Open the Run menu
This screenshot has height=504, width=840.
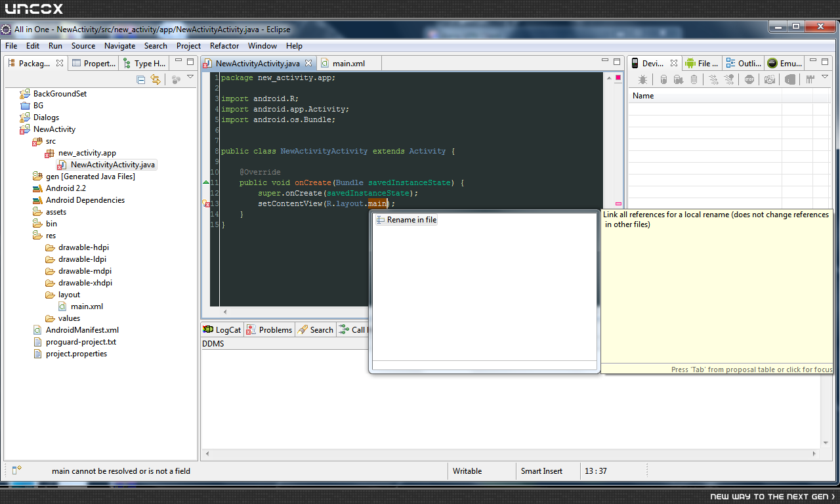point(55,46)
